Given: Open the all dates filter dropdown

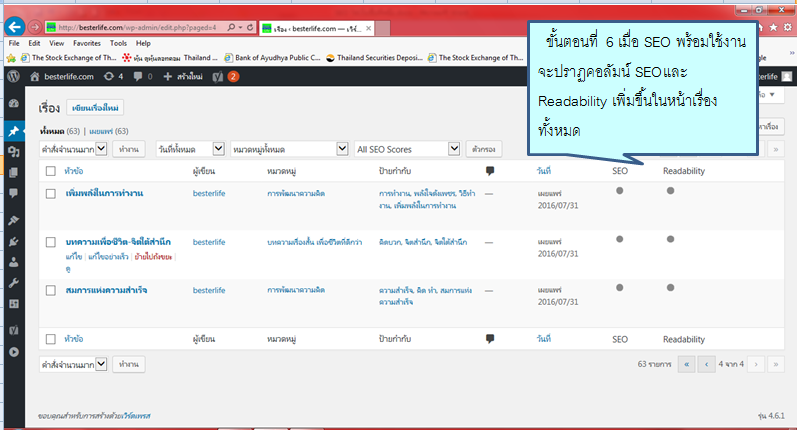Looking at the screenshot, I should pyautogui.click(x=190, y=149).
